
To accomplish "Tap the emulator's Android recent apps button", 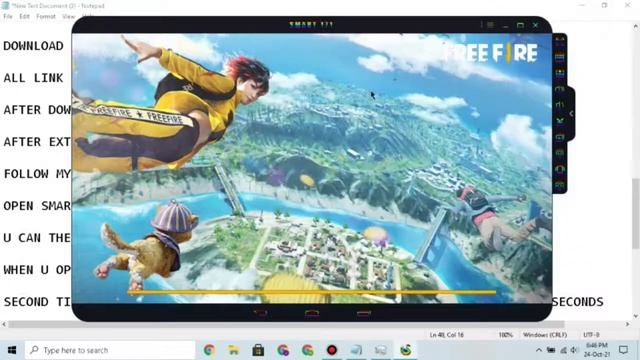I will pos(364,313).
